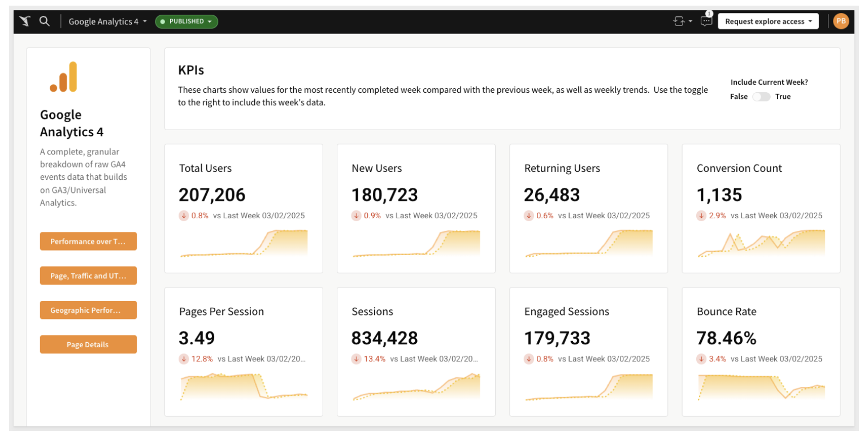Open the Page Details button
Viewport: 868px width, 440px height.
[88, 344]
